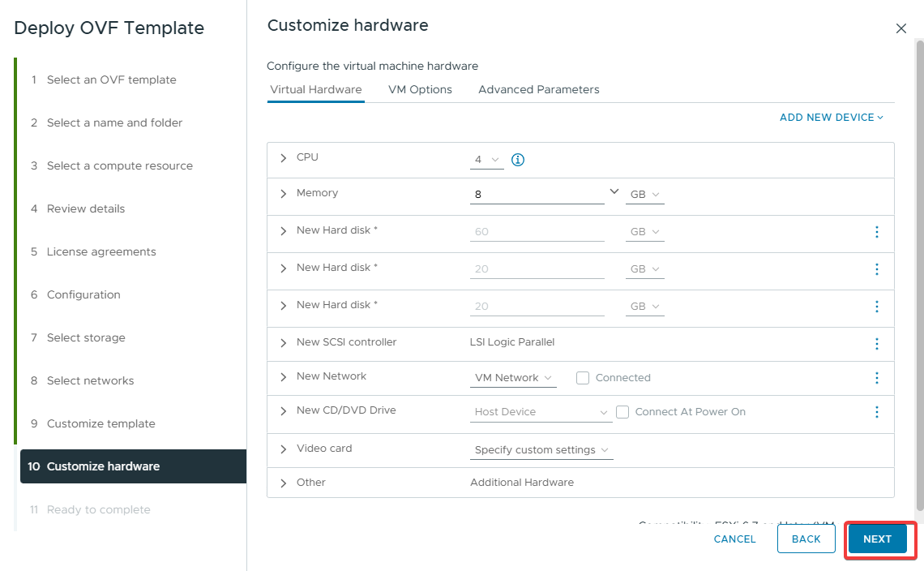The width and height of the screenshot is (924, 571).
Task: Switch to the Advanced Parameters tab
Action: tap(538, 90)
